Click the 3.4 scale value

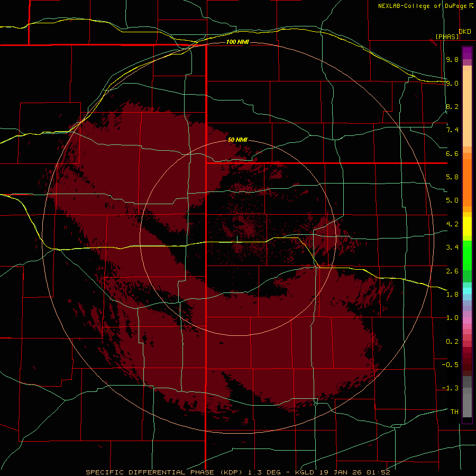[x=452, y=248]
